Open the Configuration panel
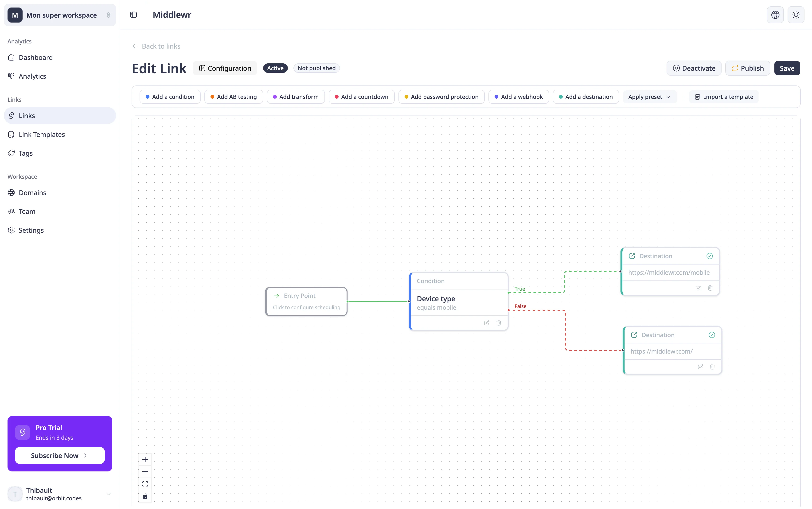 [x=225, y=68]
